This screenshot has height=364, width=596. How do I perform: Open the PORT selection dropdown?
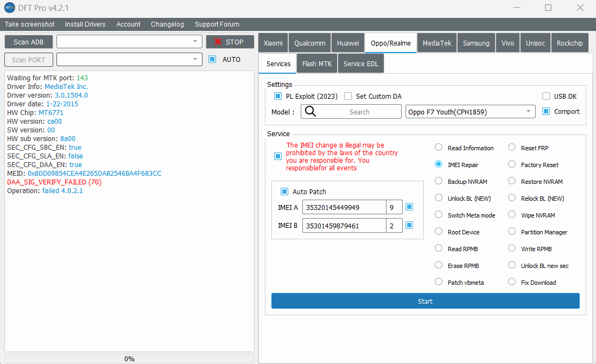pos(129,59)
